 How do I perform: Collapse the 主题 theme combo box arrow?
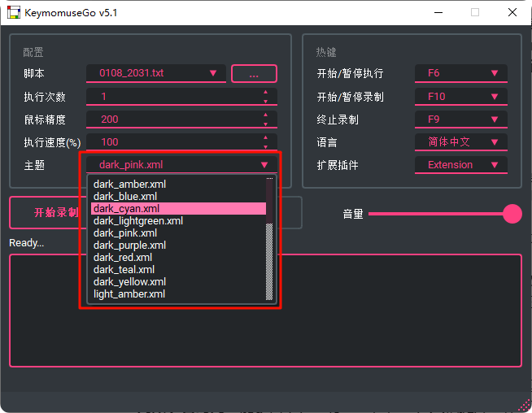(264, 165)
